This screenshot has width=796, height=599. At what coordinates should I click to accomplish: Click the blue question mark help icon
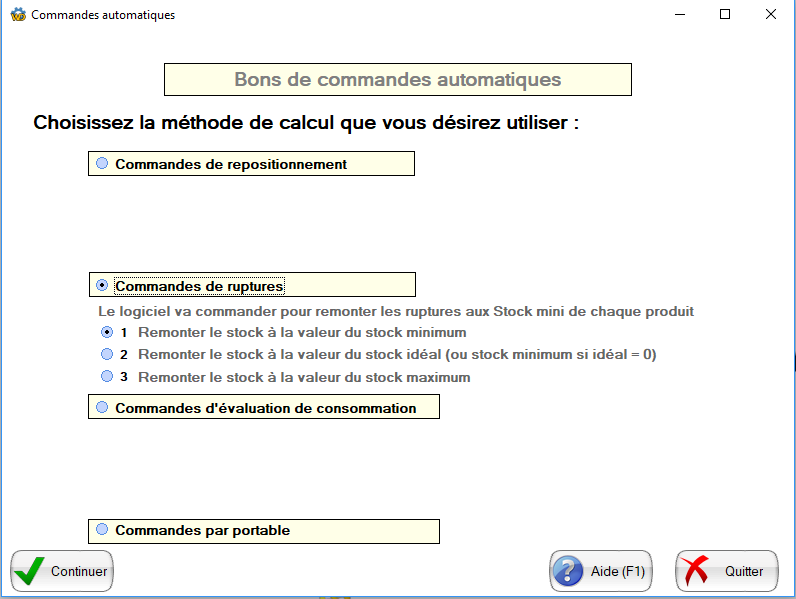click(x=569, y=571)
